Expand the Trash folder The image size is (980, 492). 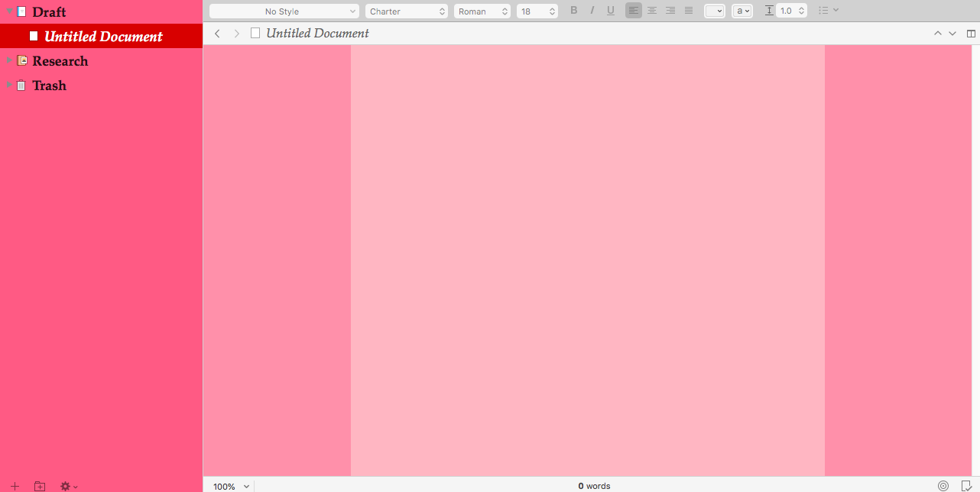tap(9, 85)
